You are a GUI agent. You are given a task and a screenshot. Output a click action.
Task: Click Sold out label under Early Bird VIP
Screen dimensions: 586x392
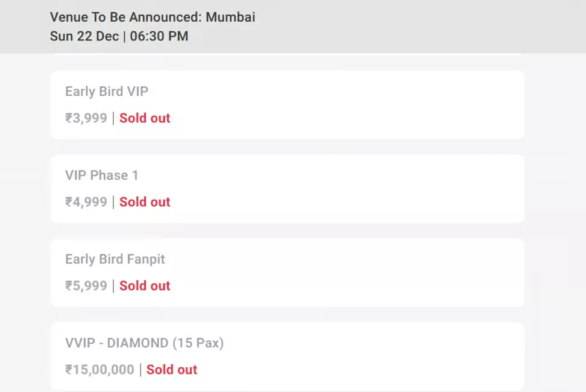[145, 118]
